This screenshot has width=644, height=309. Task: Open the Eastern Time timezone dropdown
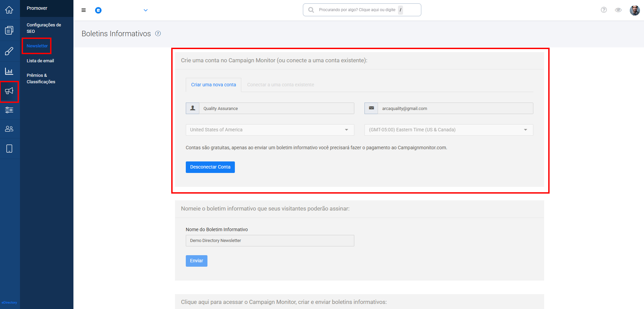point(449,130)
